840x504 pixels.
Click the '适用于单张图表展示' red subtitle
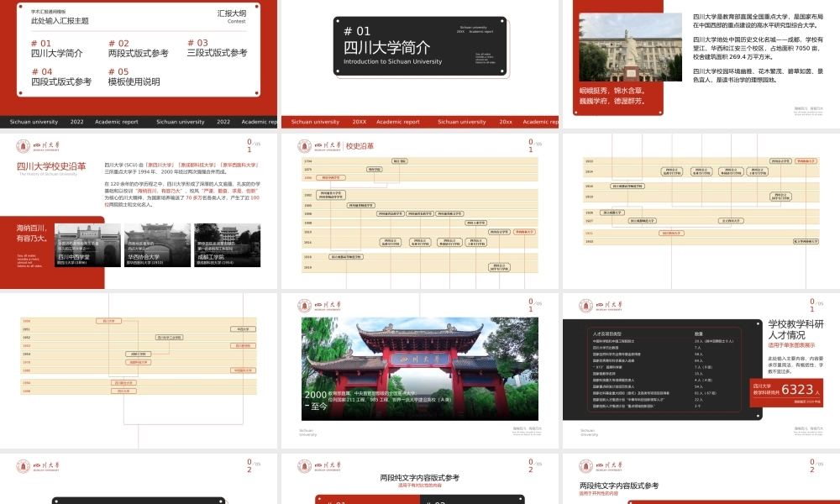click(x=791, y=345)
